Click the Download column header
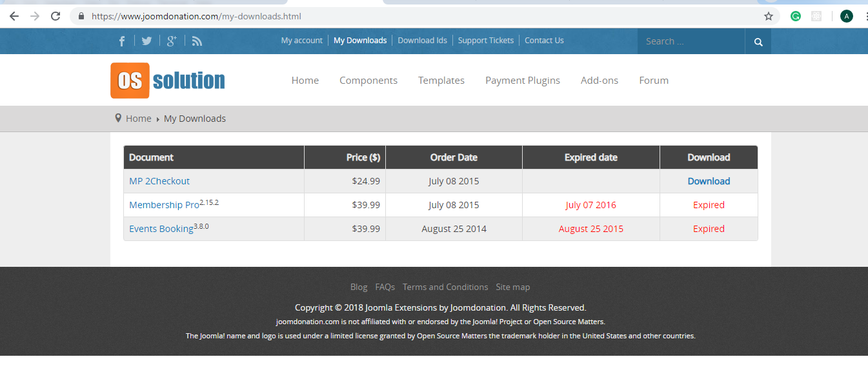Image resolution: width=868 pixels, height=368 pixels. [709, 157]
